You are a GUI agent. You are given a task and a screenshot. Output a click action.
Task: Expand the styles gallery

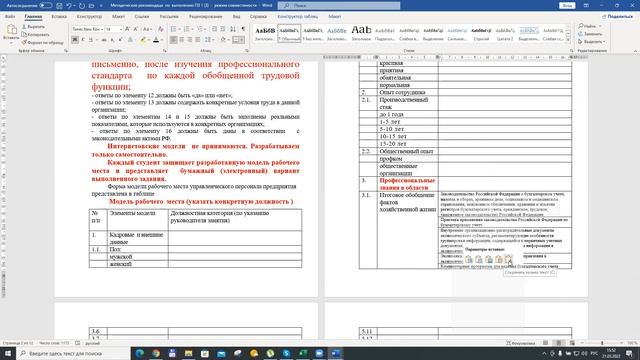pos(568,40)
